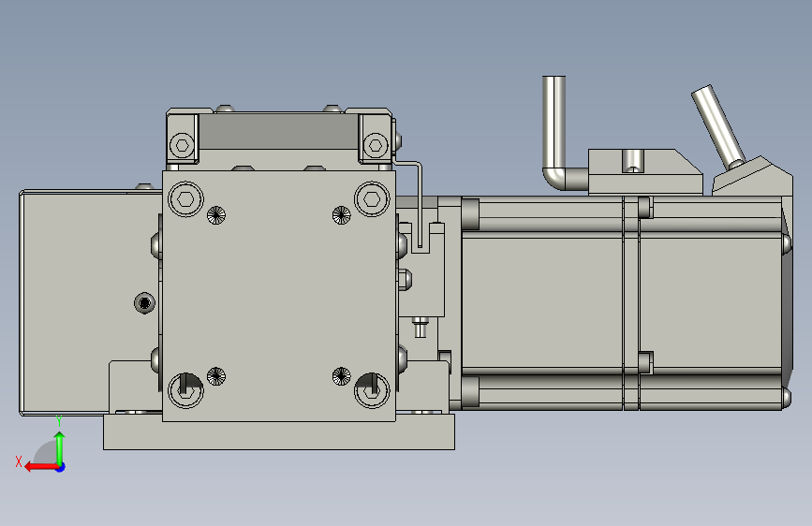This screenshot has width=812, height=526.
Task: Click the blue Z axis dot of triad
Action: pyautogui.click(x=61, y=467)
